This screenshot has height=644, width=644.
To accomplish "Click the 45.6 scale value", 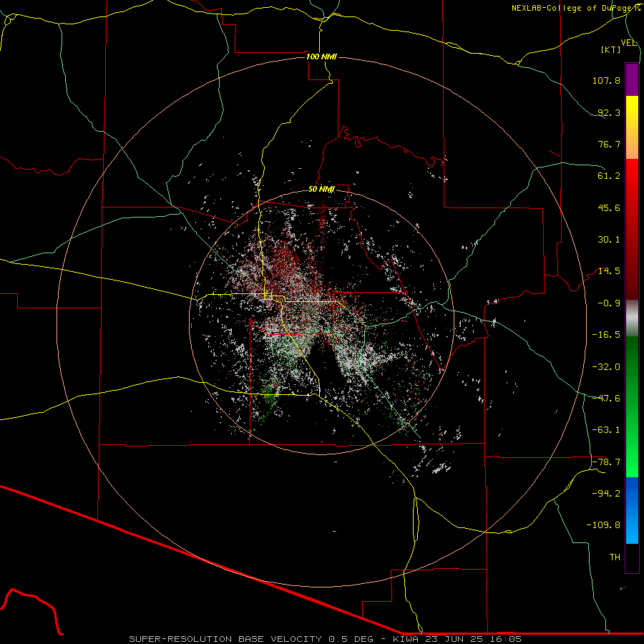I will point(609,208).
